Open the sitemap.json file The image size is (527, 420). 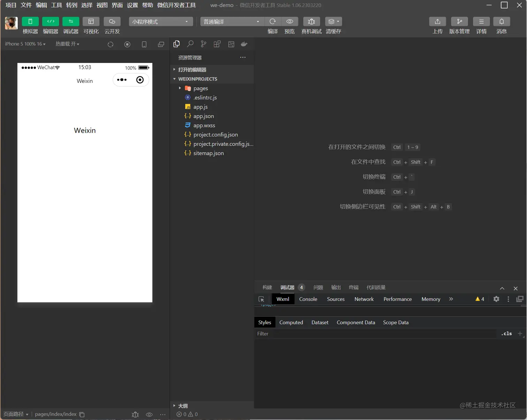(212, 153)
